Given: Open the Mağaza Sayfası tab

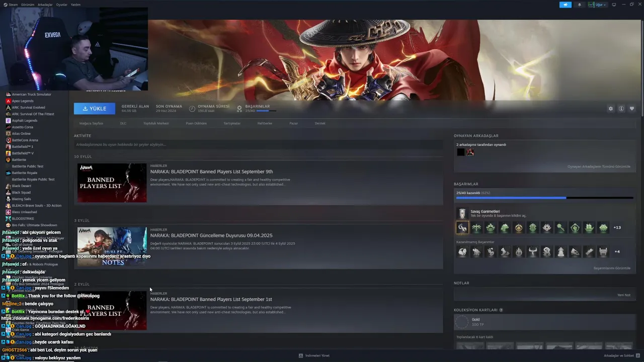Looking at the screenshot, I should pyautogui.click(x=91, y=123).
